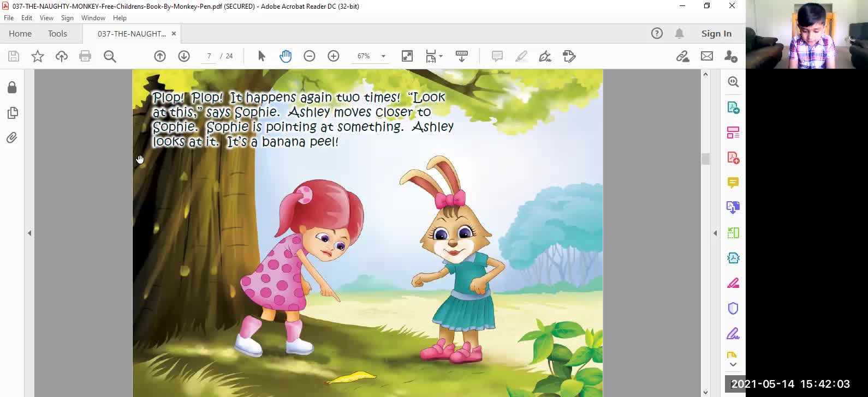Click the fit page icon
Image resolution: width=868 pixels, height=397 pixels.
[x=407, y=56]
